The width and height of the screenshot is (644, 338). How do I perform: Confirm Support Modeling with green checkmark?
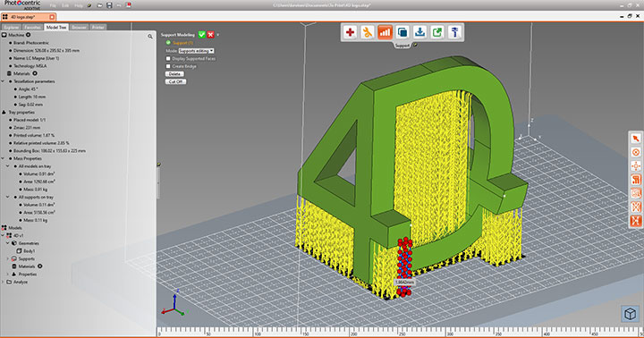(201, 35)
